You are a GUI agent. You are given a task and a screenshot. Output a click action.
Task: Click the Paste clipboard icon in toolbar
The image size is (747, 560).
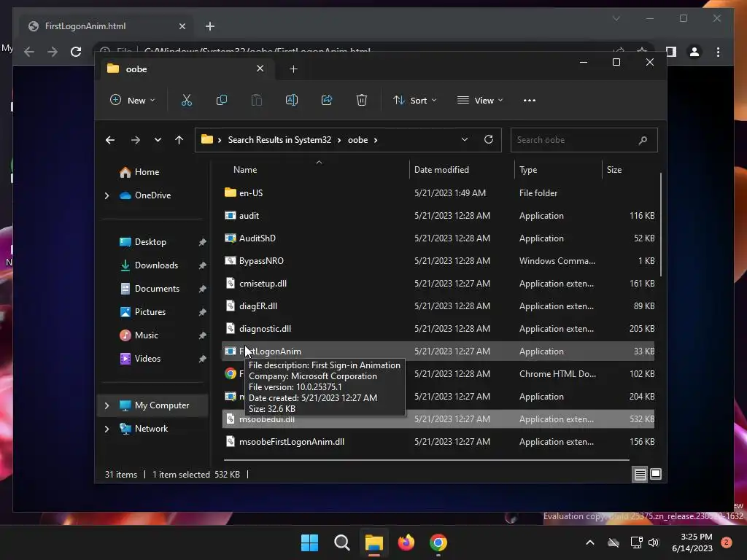point(256,101)
